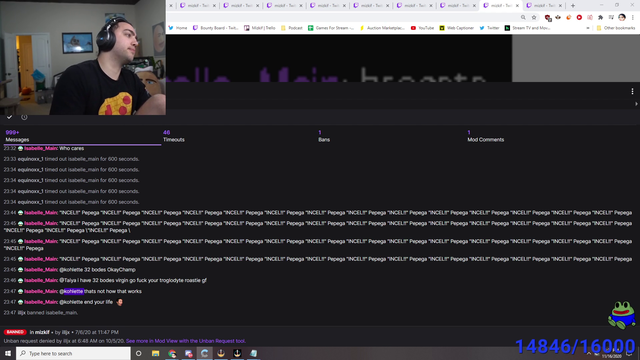Expand the side arrow below the options menu

tap(636, 104)
